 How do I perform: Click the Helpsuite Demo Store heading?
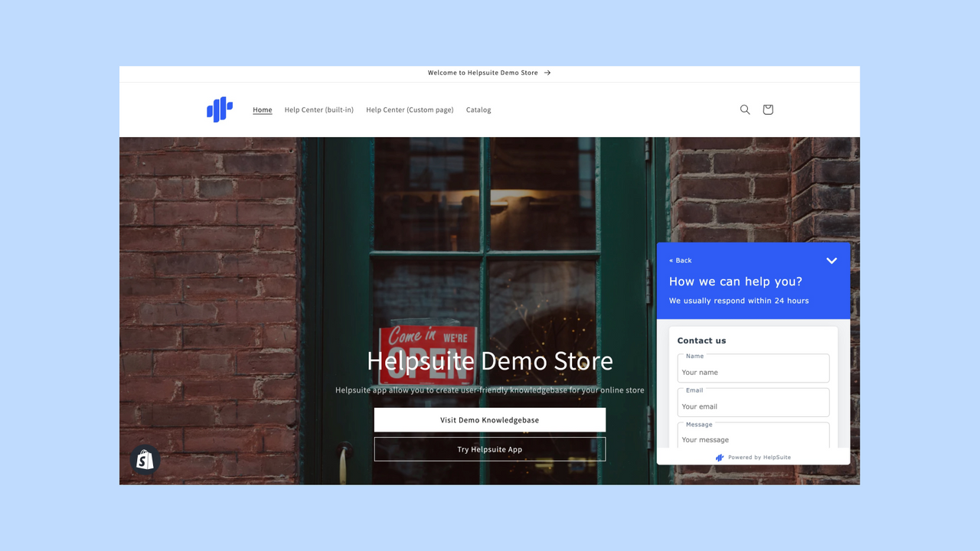tap(490, 360)
